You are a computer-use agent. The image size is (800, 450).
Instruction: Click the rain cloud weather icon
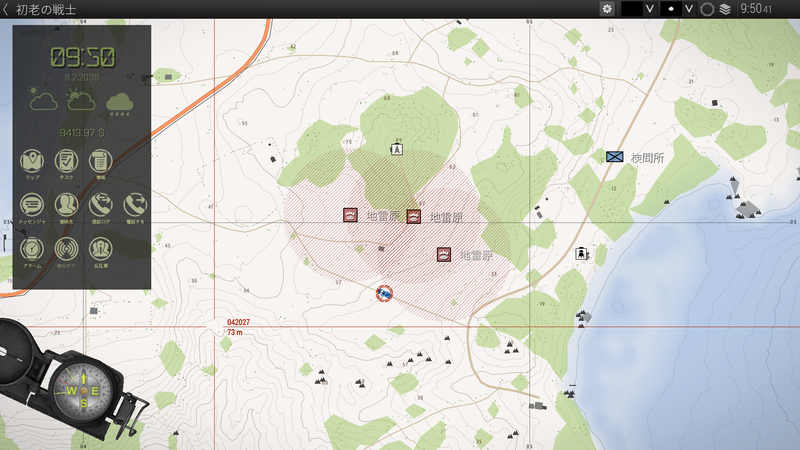[x=120, y=104]
